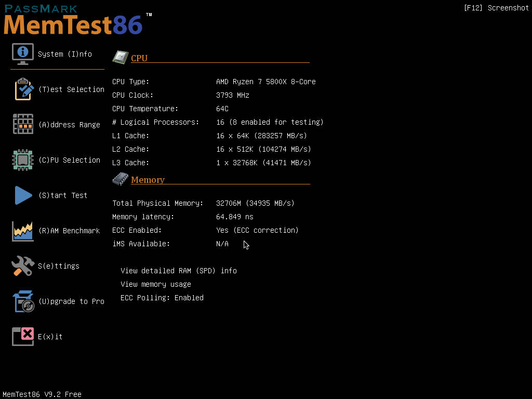Click the Memory section heading
This screenshot has width=532, height=399.
pyautogui.click(x=148, y=180)
